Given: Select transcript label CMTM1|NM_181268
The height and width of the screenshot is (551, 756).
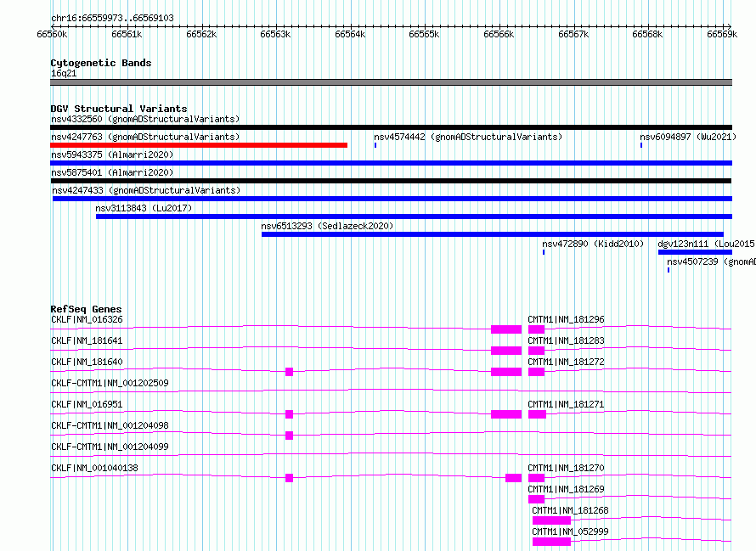Looking at the screenshot, I should [570, 510].
